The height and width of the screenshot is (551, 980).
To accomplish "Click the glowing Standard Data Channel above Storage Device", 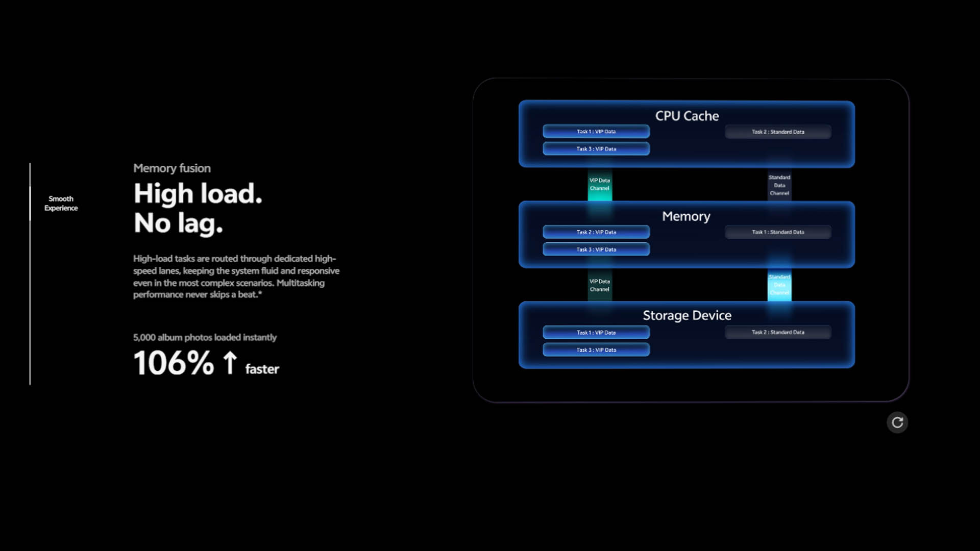I will (x=779, y=285).
